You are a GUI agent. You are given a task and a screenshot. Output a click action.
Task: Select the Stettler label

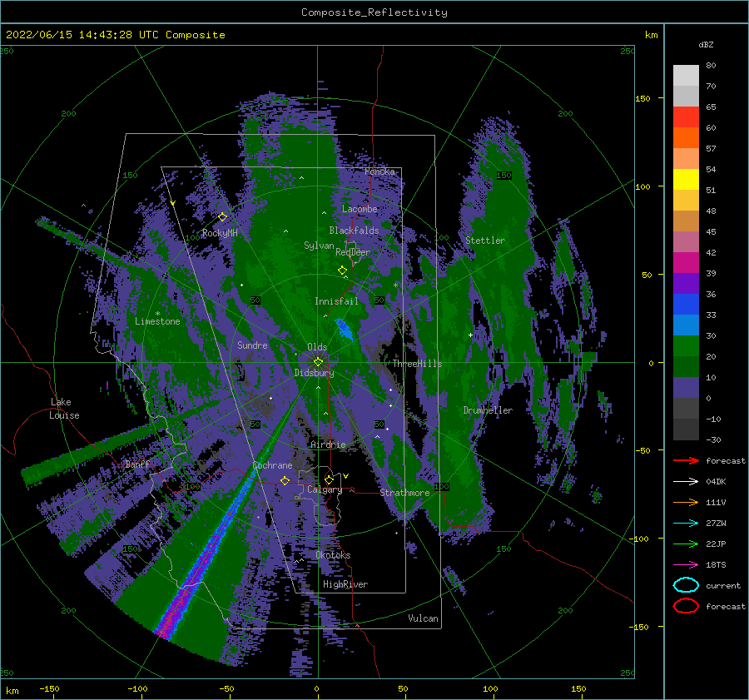point(485,241)
